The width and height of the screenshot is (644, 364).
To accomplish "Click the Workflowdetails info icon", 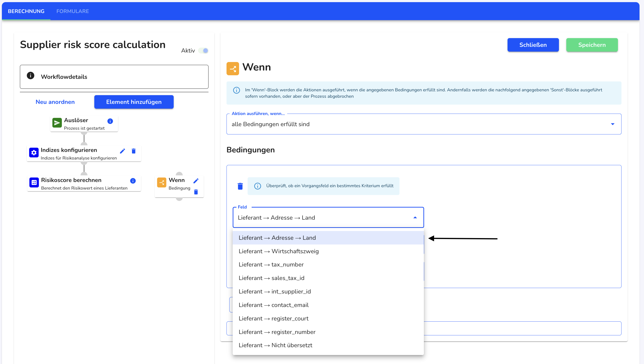I will click(x=31, y=75).
